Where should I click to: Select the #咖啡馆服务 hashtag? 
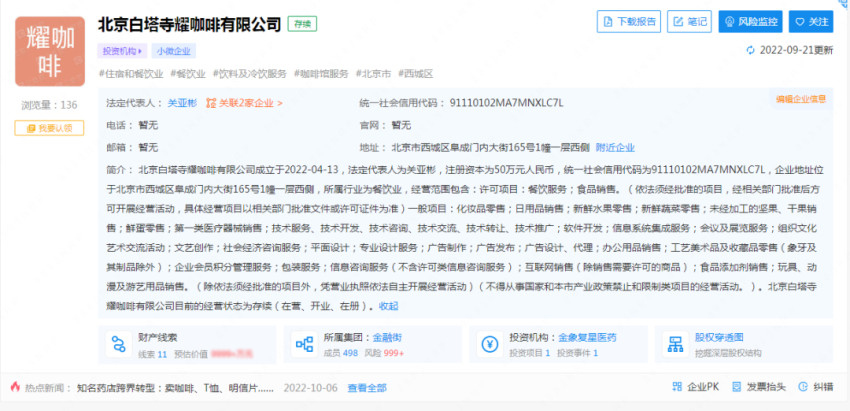pyautogui.click(x=321, y=74)
